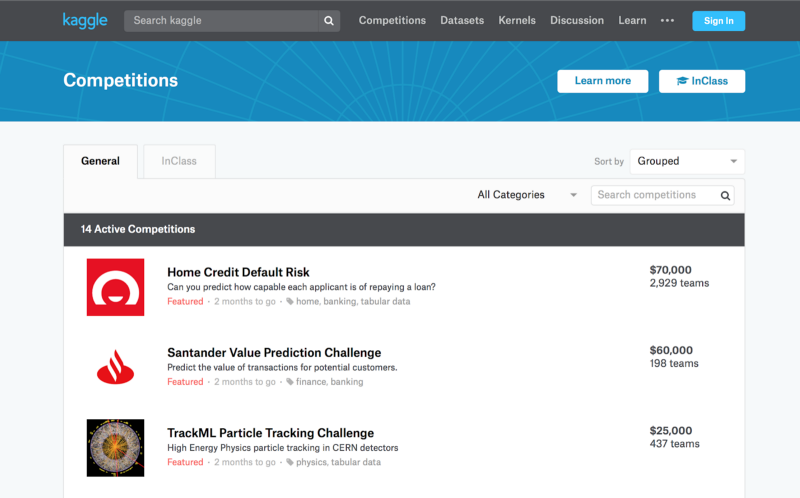
Task: Open Learn in the top navigation
Action: (632, 20)
